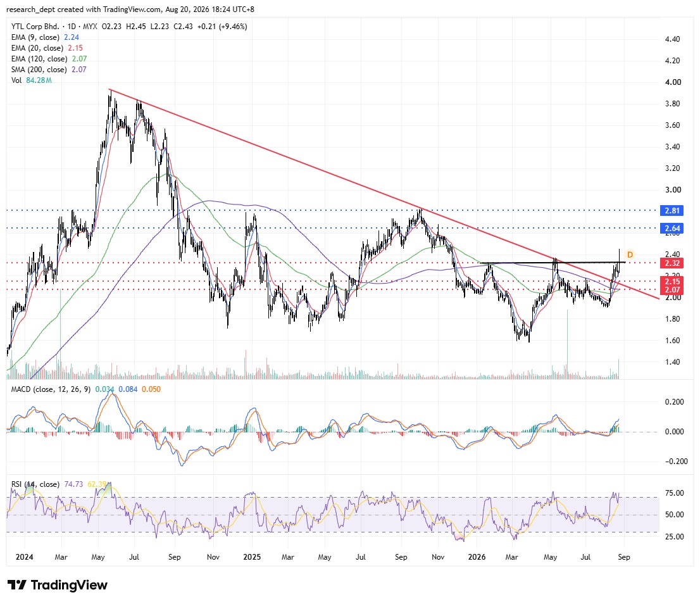Select the EMA (20, close) legend
Image resolution: width=700 pixels, height=604 pixels.
point(47,48)
